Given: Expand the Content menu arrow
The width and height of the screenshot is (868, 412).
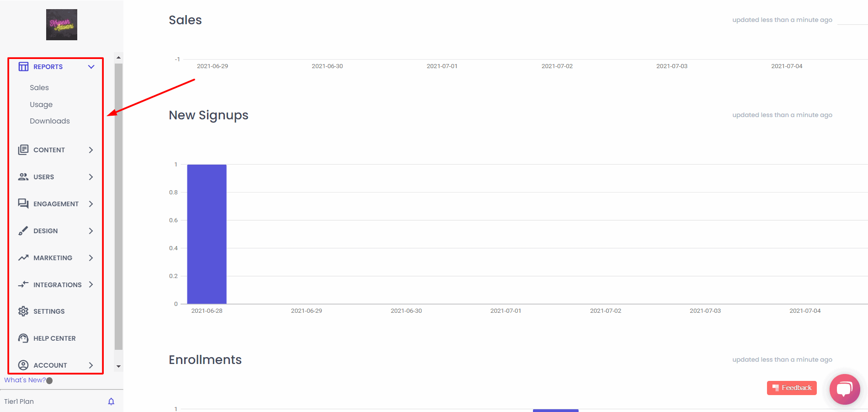Looking at the screenshot, I should [91, 150].
